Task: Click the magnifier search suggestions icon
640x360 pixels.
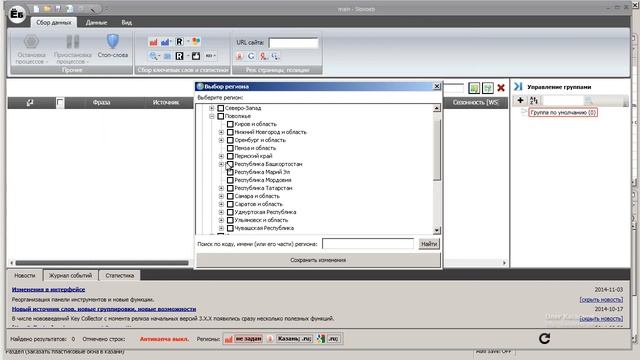Action: (x=153, y=56)
